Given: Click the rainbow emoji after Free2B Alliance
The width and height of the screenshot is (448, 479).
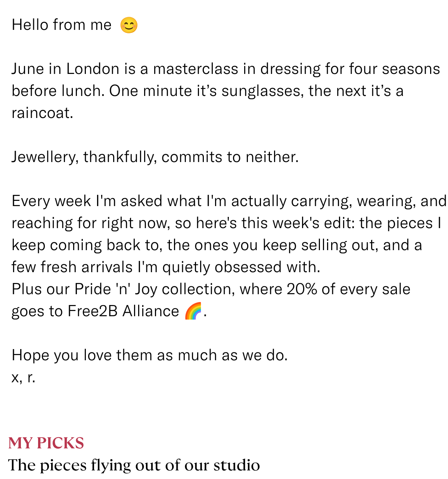Looking at the screenshot, I should point(193,311).
